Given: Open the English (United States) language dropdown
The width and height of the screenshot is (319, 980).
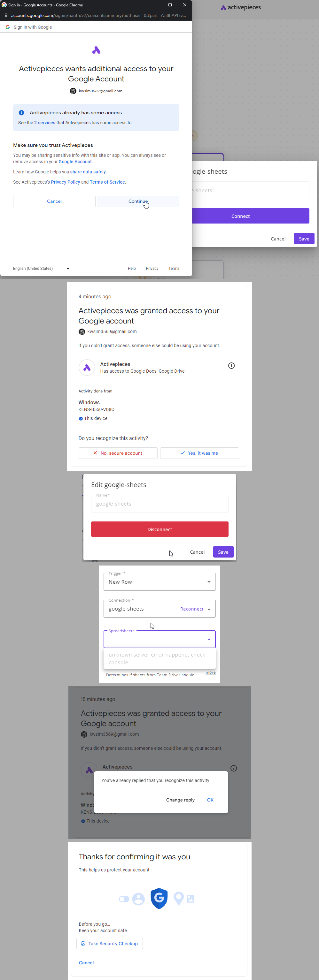Looking at the screenshot, I should tap(42, 269).
